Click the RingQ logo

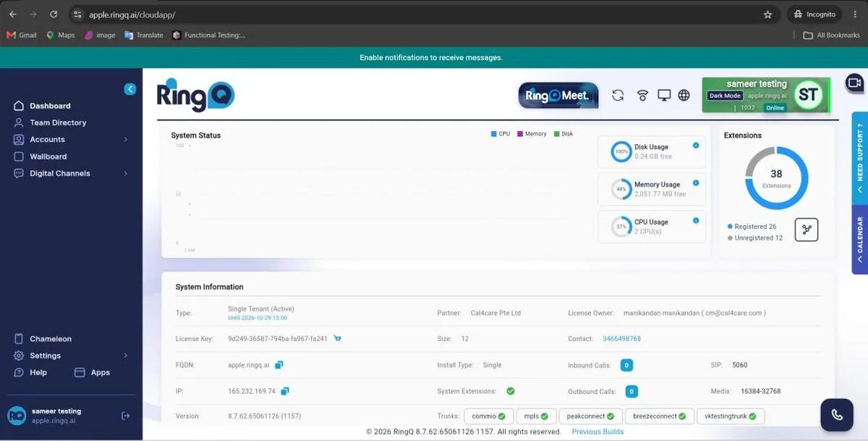click(196, 95)
